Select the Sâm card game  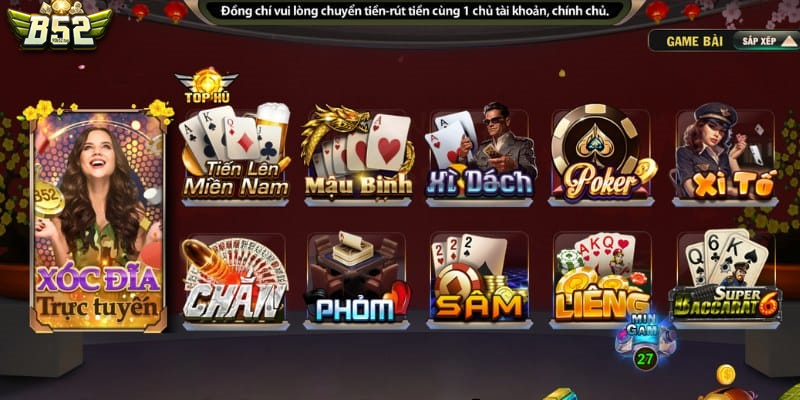[480, 279]
